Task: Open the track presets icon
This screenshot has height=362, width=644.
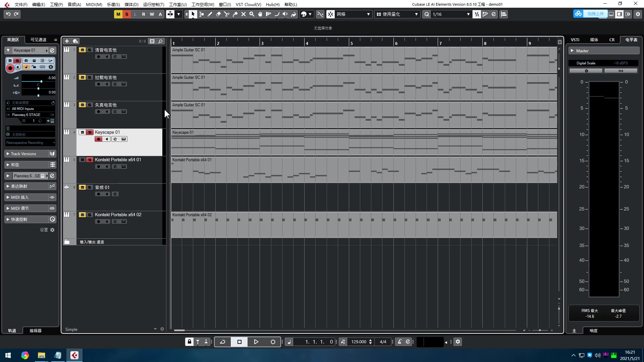Action: tap(75, 41)
